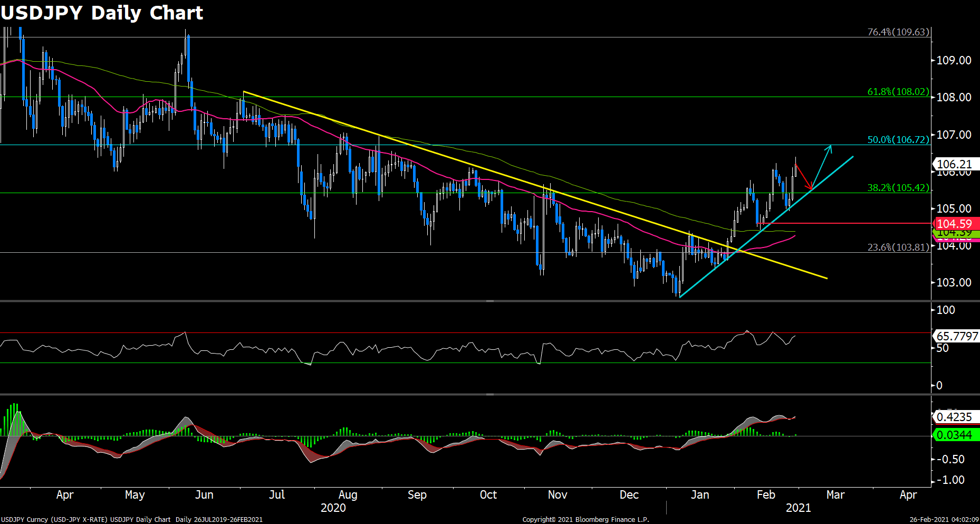The width and height of the screenshot is (980, 524).
Task: Select the 76.4%(109.63) Fibonacci level label
Action: click(898, 32)
